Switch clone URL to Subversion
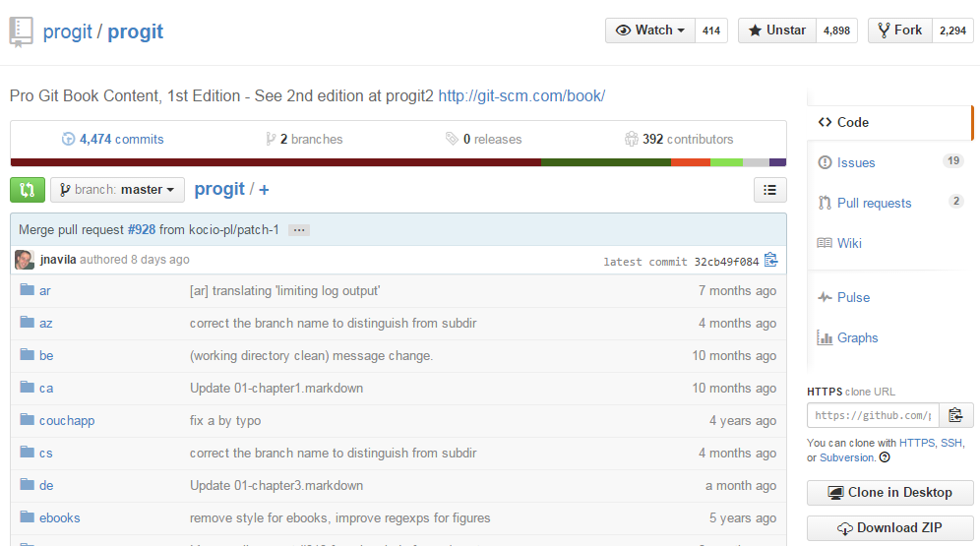980x546 pixels. pos(846,457)
